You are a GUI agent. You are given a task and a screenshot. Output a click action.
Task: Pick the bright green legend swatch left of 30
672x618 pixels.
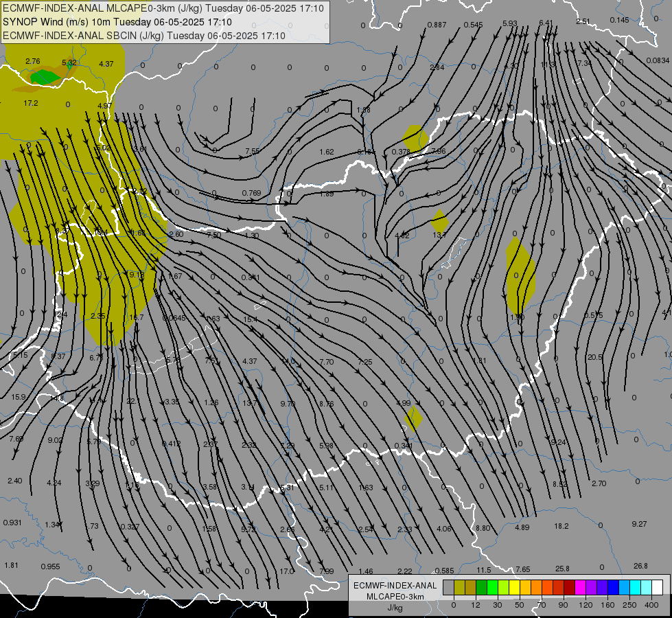[x=492, y=588]
